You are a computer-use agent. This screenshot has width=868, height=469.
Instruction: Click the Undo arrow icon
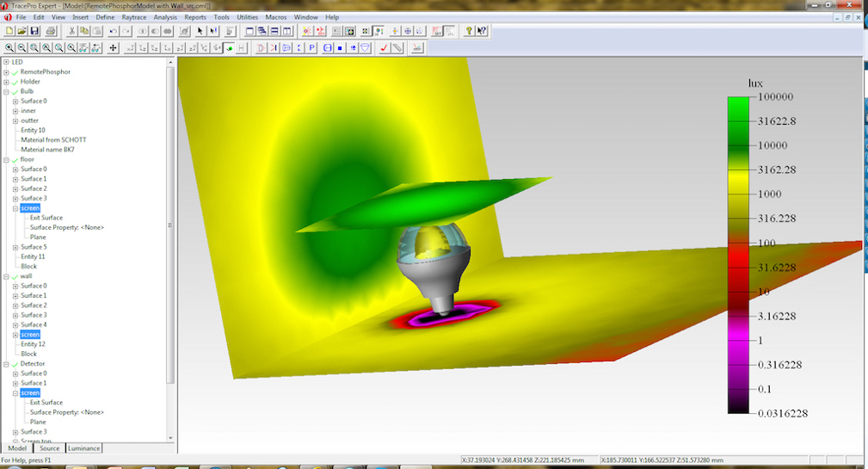113,31
